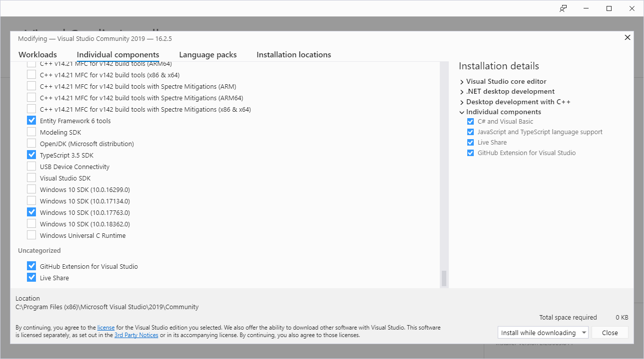Uncheck GitHub Extension in Installation details
The height and width of the screenshot is (359, 644).
click(470, 153)
